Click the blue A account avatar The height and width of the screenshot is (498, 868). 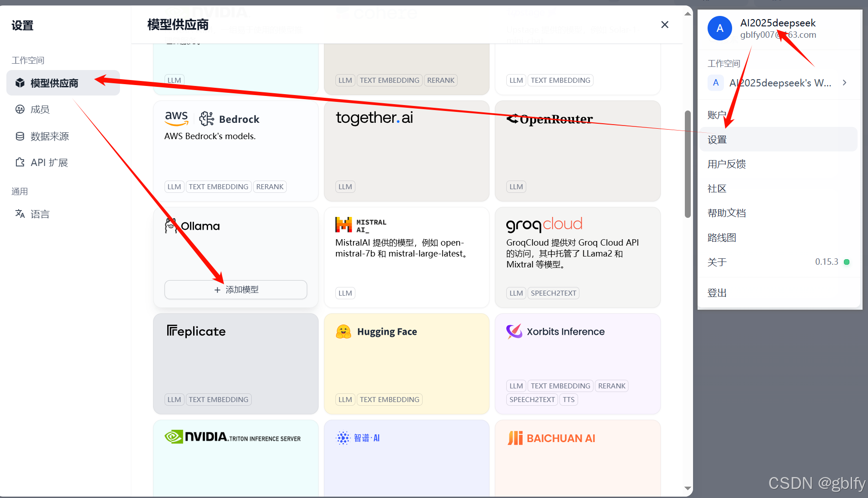pos(720,28)
